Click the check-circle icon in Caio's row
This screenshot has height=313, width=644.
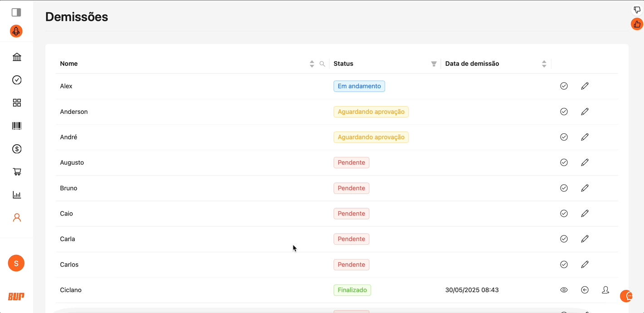(x=564, y=213)
